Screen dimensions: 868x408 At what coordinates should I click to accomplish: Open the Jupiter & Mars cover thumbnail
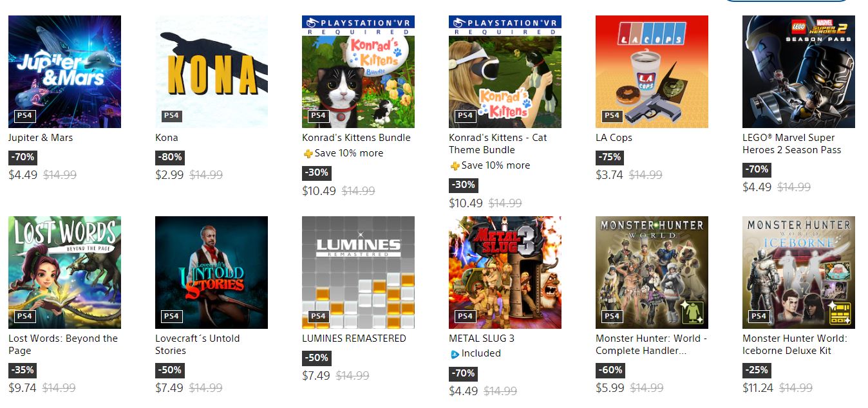click(64, 71)
